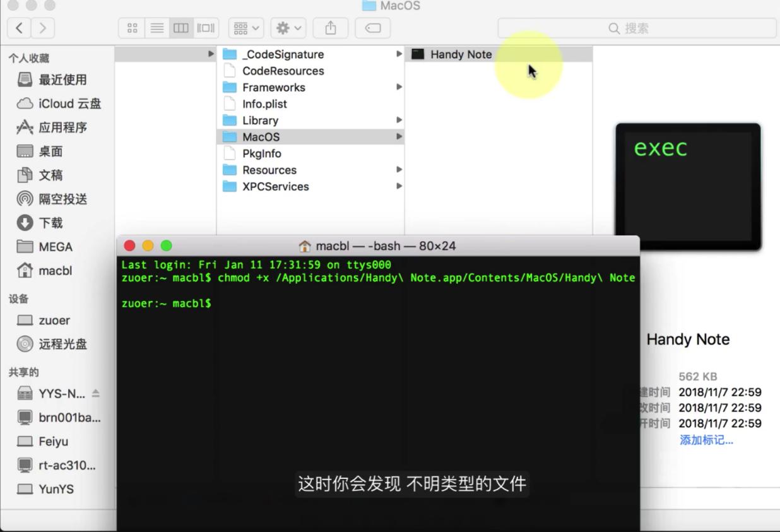Click the Share icon in the toolbar
Image resolution: width=780 pixels, height=532 pixels.
coord(330,27)
